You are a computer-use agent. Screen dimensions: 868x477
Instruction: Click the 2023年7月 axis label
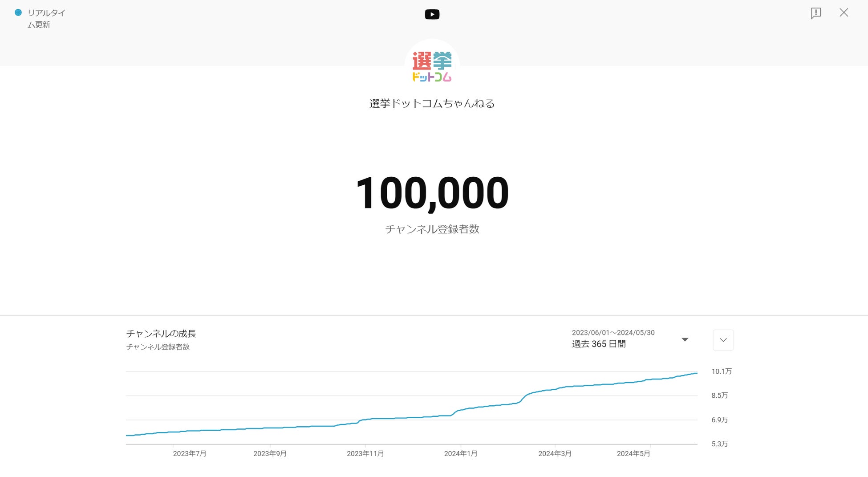tap(190, 453)
